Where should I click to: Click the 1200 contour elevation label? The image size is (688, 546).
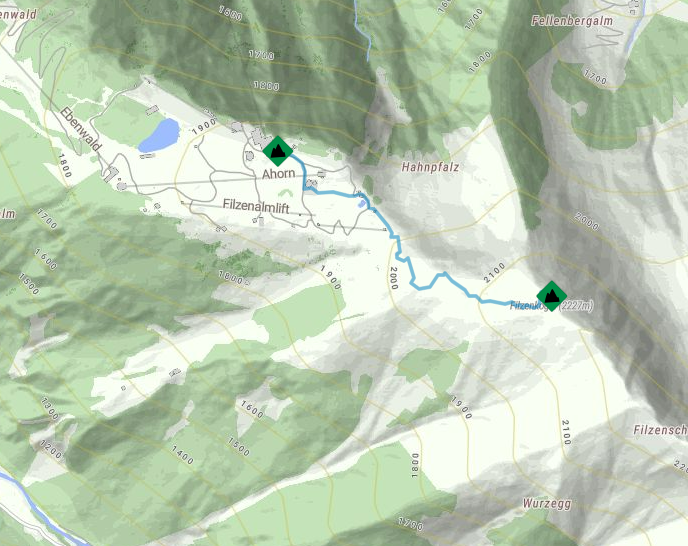51,449
